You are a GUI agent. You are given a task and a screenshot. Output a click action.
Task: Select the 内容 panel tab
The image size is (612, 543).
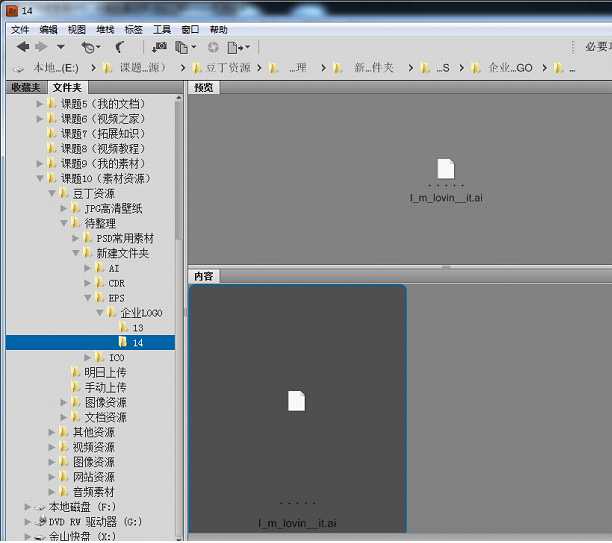[x=204, y=276]
